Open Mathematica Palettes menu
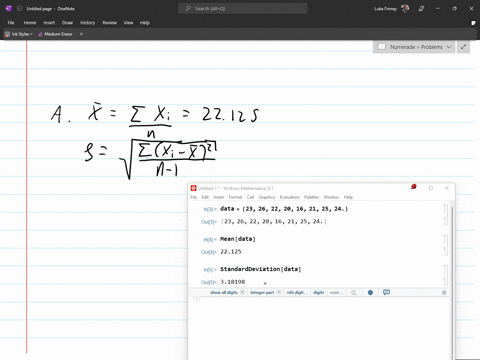Screen dimensions: 480x360 311,197
